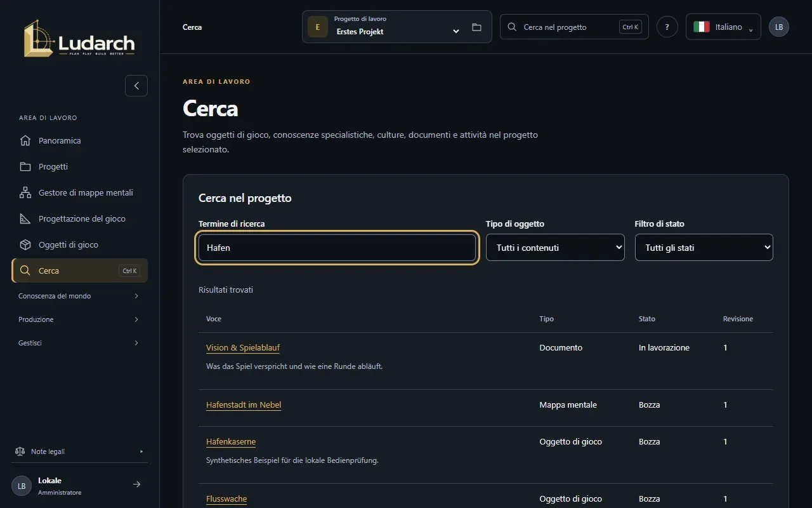Viewport: 812px width, 508px height.
Task: Open the Vision & Spielablauf result
Action: click(x=243, y=348)
